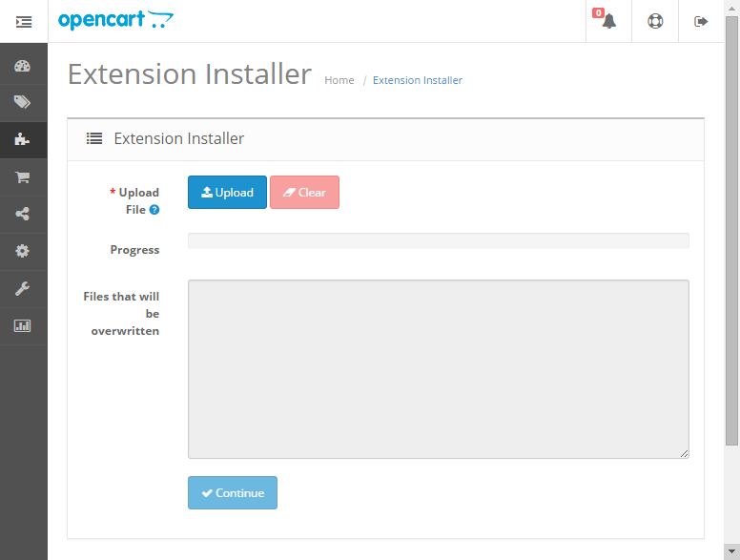740x560 pixels.
Task: Click the Continue button
Action: click(x=233, y=492)
